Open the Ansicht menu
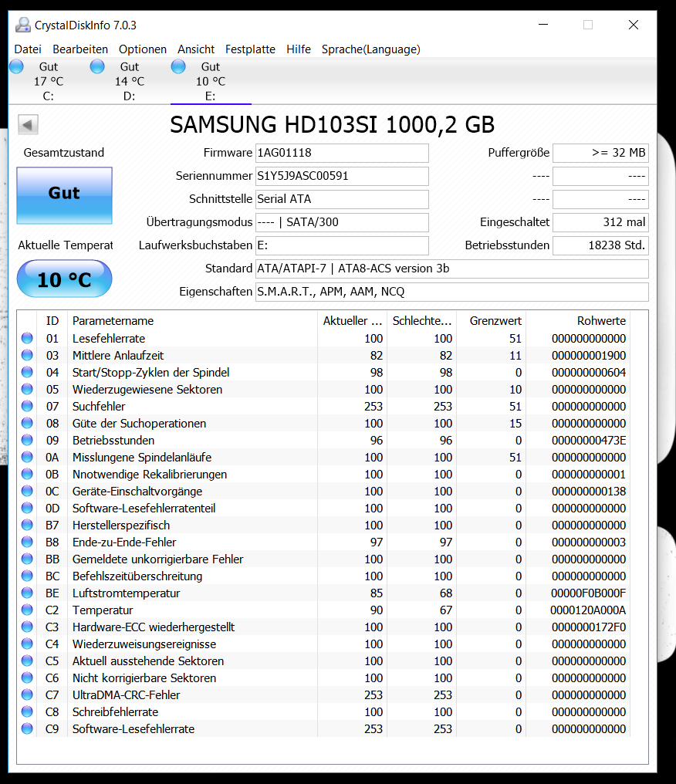Viewport: 676px width, 784px height. [x=196, y=49]
